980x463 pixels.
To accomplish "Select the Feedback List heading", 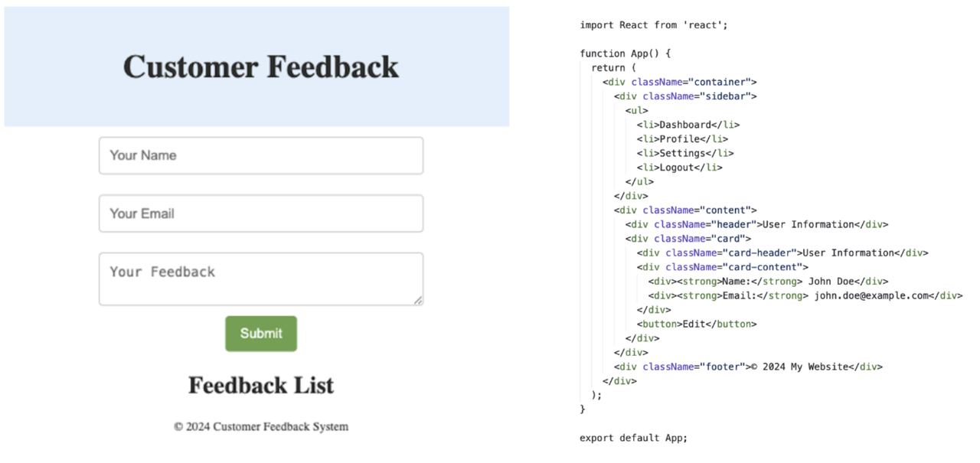I will coord(260,385).
